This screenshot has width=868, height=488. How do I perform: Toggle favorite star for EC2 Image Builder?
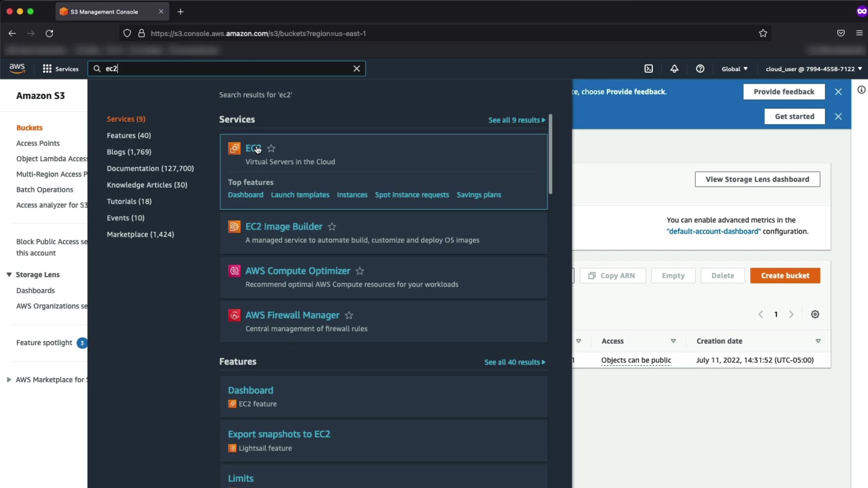[x=332, y=227]
